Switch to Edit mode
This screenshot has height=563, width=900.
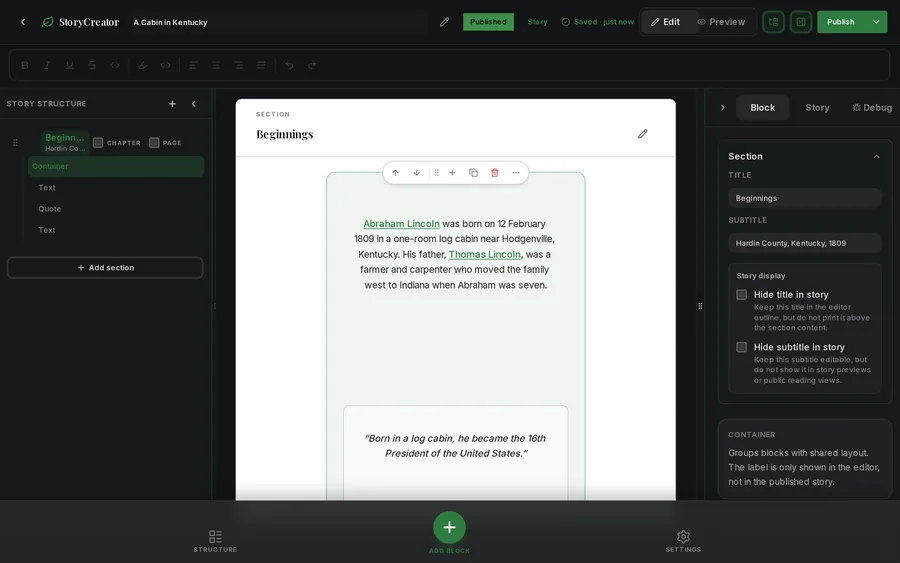coord(666,22)
